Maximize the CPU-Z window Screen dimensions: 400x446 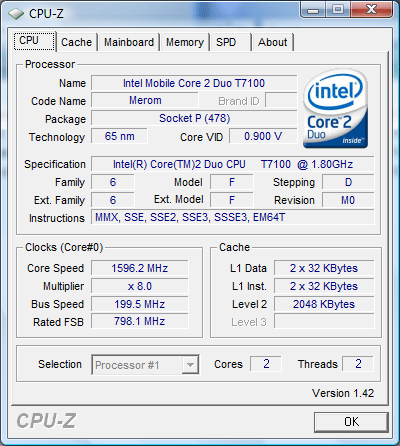coord(338,10)
